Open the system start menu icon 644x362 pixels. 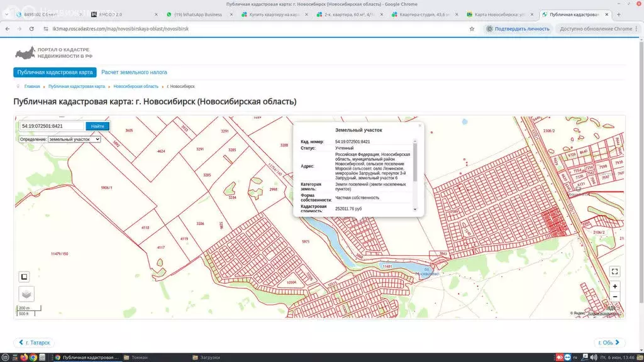coord(5,358)
